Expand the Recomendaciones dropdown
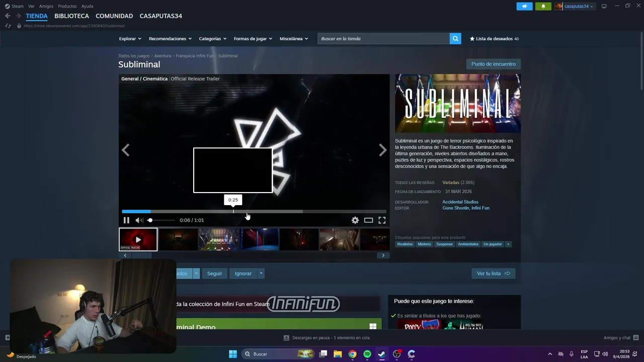The height and width of the screenshot is (362, 644). pyautogui.click(x=170, y=39)
